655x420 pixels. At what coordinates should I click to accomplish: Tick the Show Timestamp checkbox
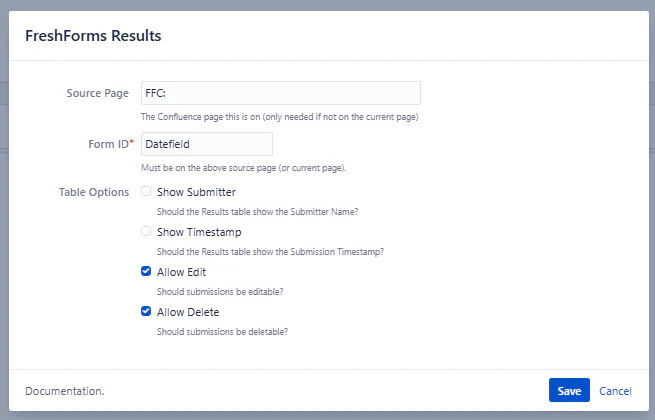tap(147, 231)
